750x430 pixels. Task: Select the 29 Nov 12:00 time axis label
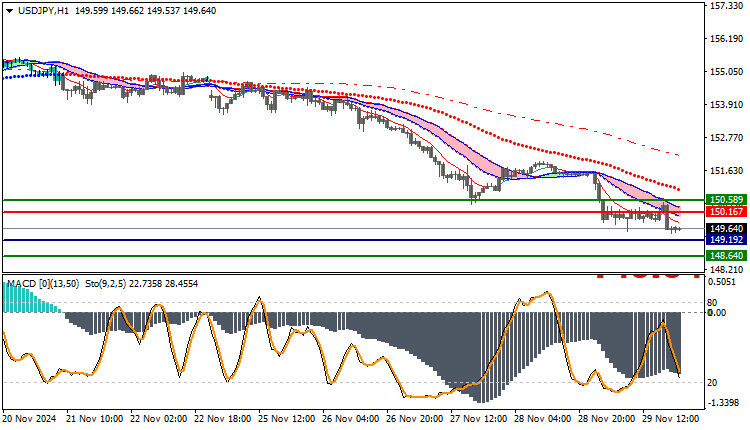point(672,419)
